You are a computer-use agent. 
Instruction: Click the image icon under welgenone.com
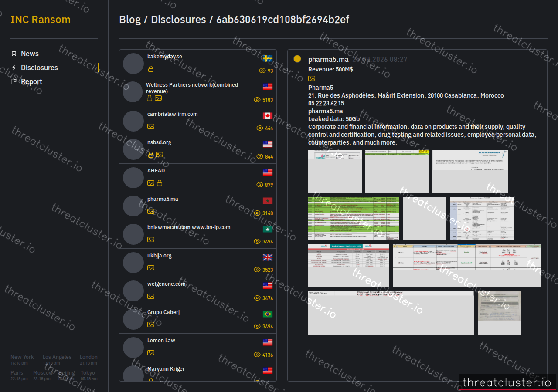pos(151,296)
